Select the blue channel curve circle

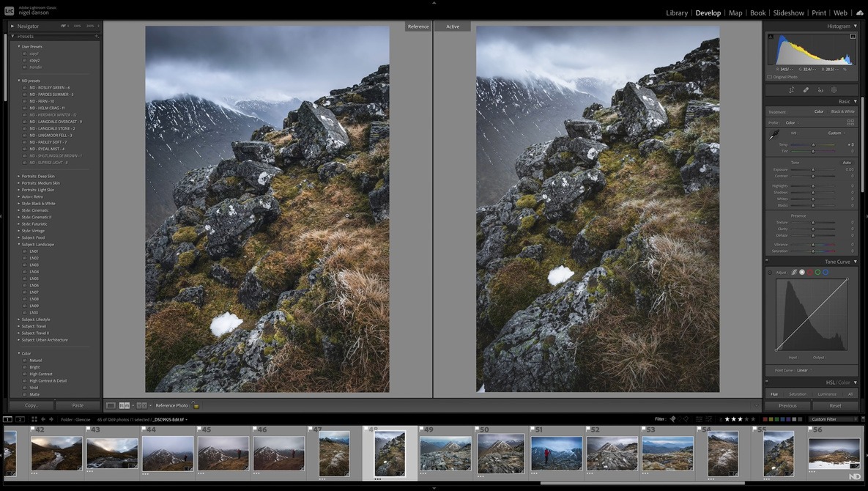click(x=826, y=273)
